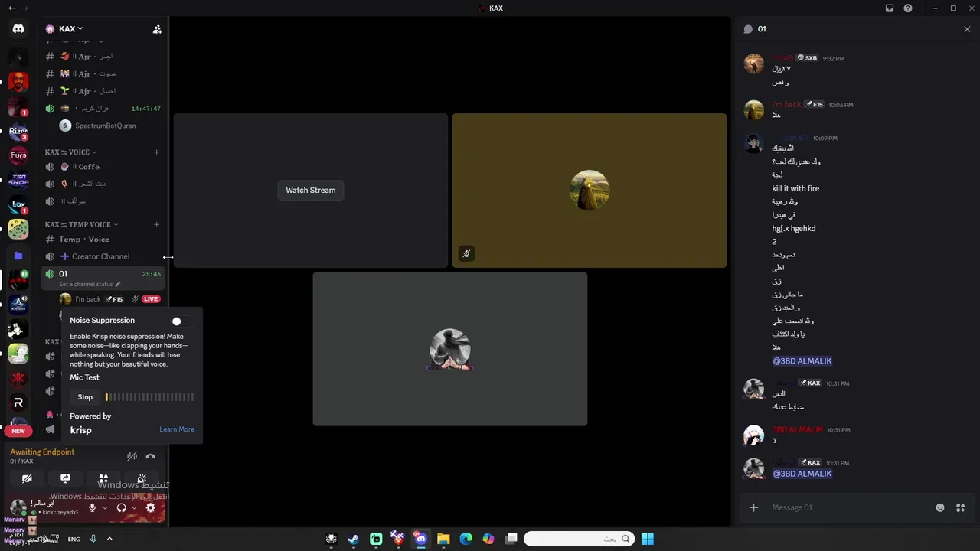The width and height of the screenshot is (980, 551).
Task: Open the server folder icon
Action: [18, 256]
